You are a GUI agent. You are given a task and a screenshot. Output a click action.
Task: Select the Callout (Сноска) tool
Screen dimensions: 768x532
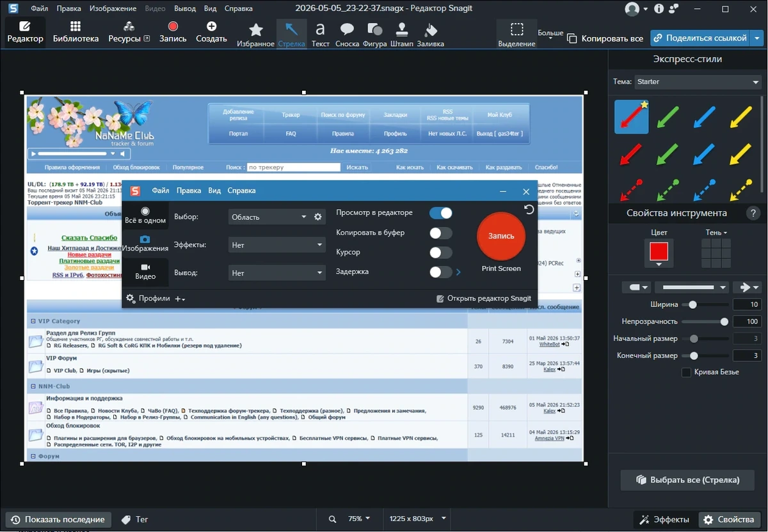pyautogui.click(x=347, y=35)
